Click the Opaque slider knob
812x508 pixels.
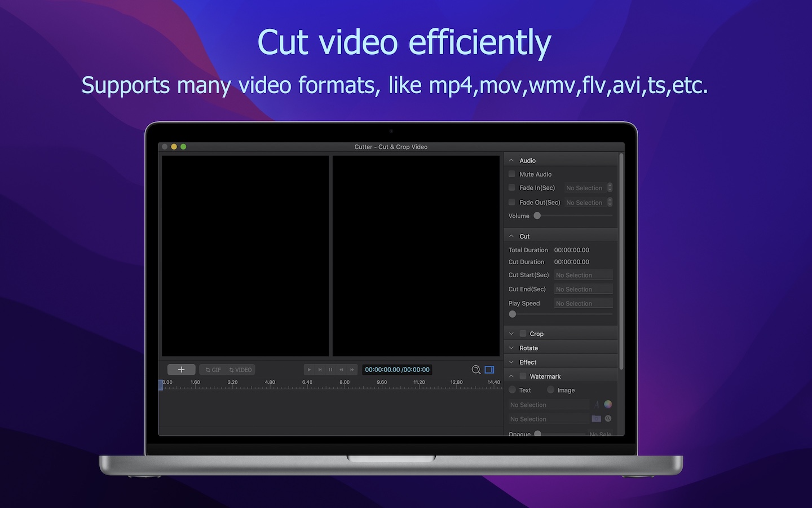pos(538,433)
